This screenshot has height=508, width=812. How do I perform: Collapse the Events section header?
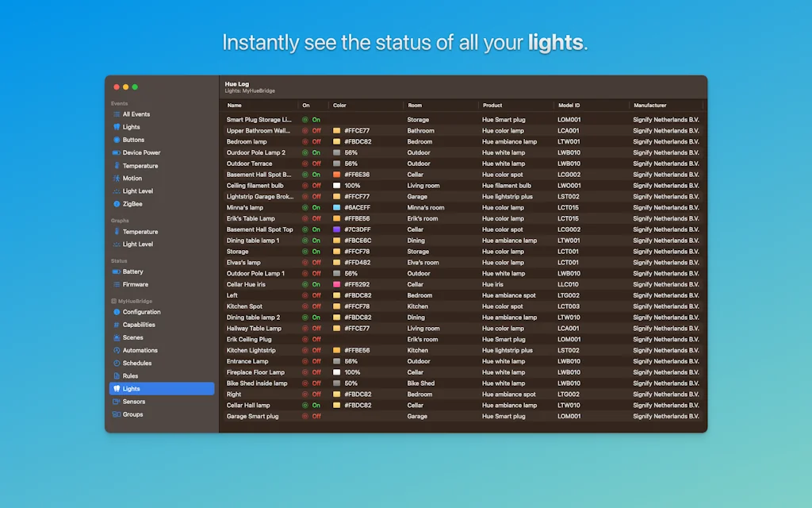point(119,103)
